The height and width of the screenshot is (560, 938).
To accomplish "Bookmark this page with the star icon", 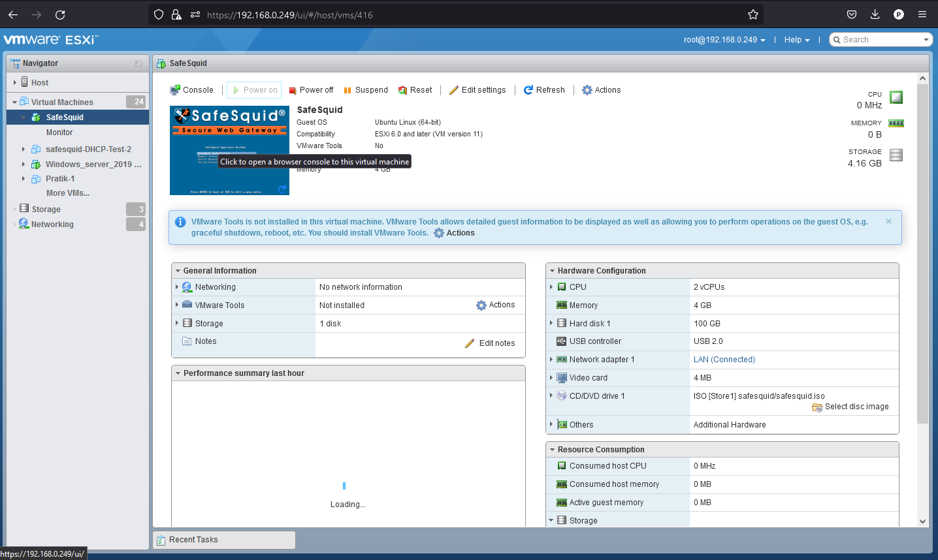I will [753, 14].
